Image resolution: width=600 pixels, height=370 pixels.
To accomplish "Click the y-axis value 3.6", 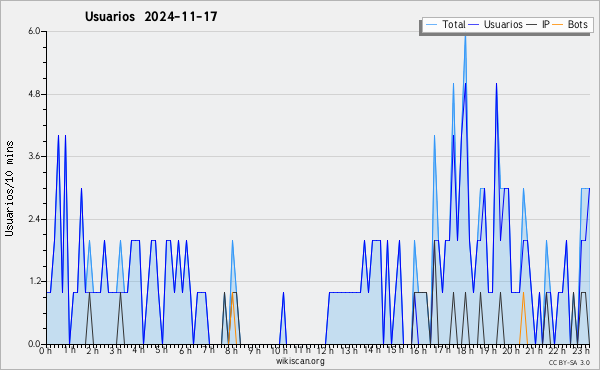I will click(x=34, y=156).
